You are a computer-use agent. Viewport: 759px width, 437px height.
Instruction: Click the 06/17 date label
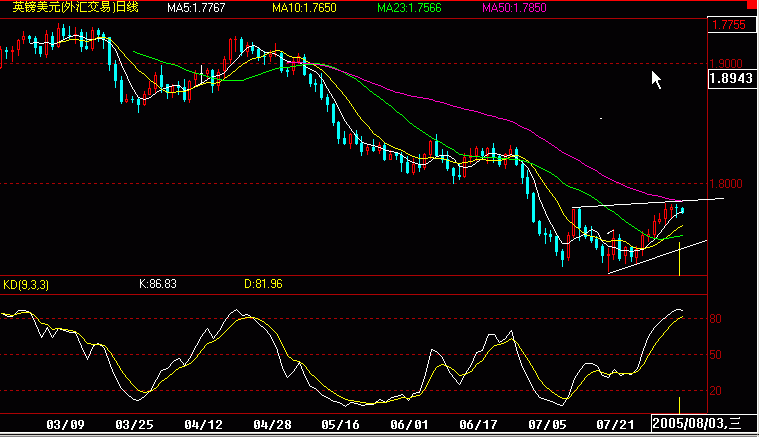pyautogui.click(x=478, y=425)
